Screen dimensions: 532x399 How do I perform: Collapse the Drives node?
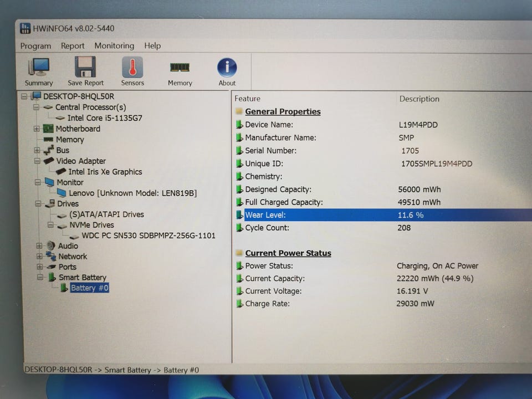coord(38,203)
